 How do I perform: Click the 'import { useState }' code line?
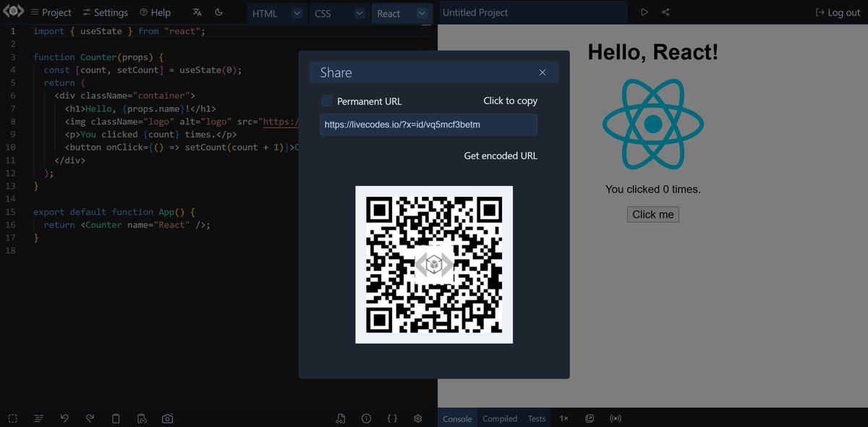tap(119, 31)
